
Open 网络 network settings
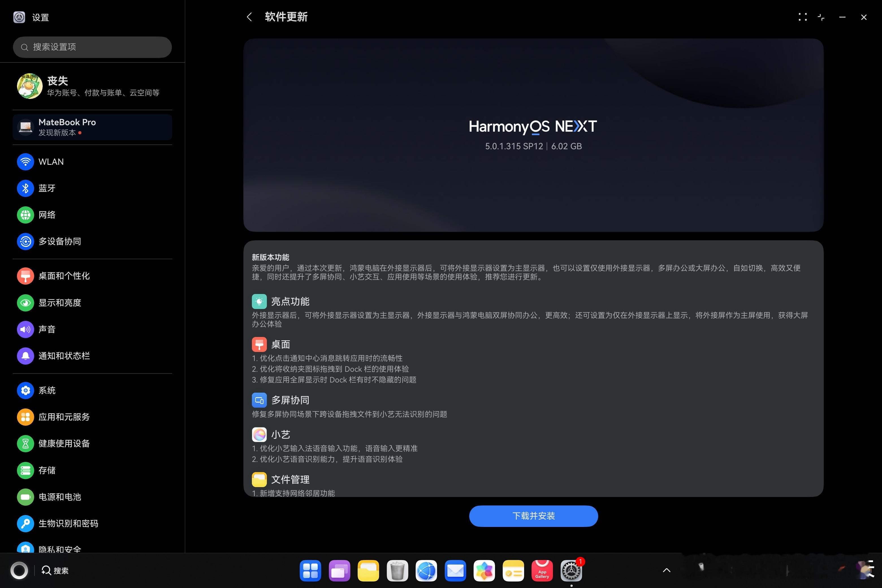pyautogui.click(x=92, y=215)
